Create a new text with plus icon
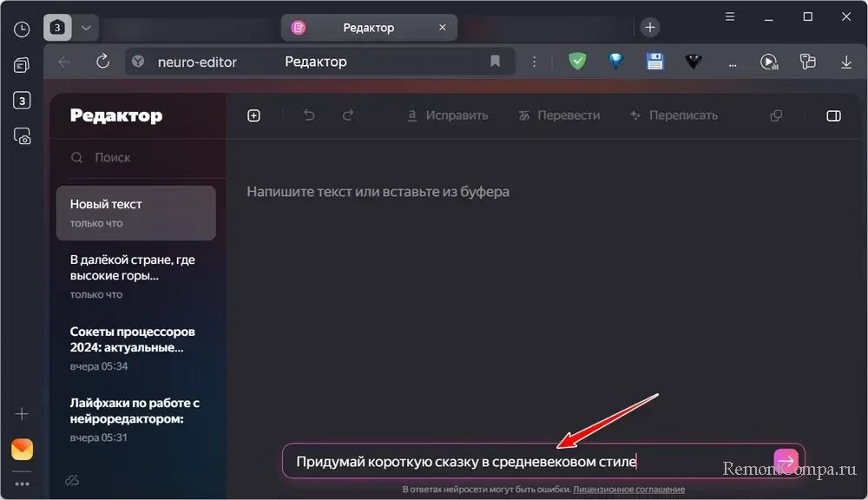This screenshot has height=500, width=868. point(253,115)
